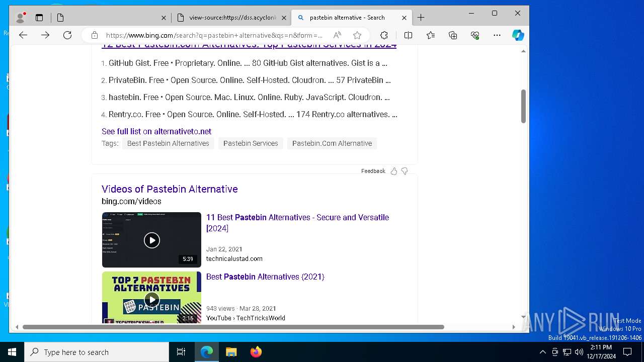
Task: View site information lock icon
Action: [94, 35]
